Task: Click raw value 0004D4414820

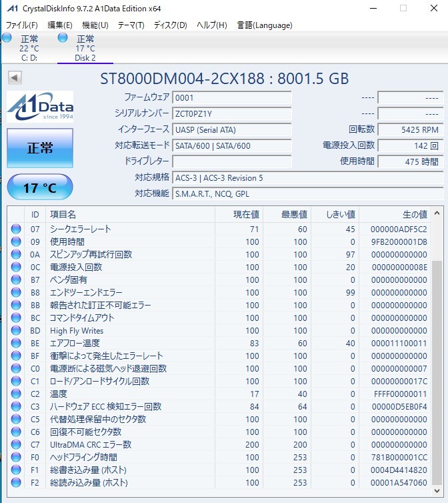Action: pos(399,470)
